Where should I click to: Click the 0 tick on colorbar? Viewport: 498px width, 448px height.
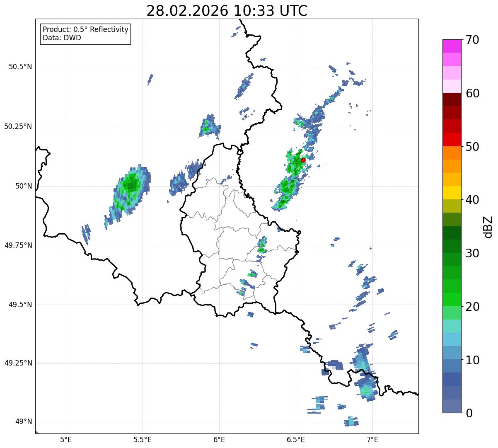point(469,413)
